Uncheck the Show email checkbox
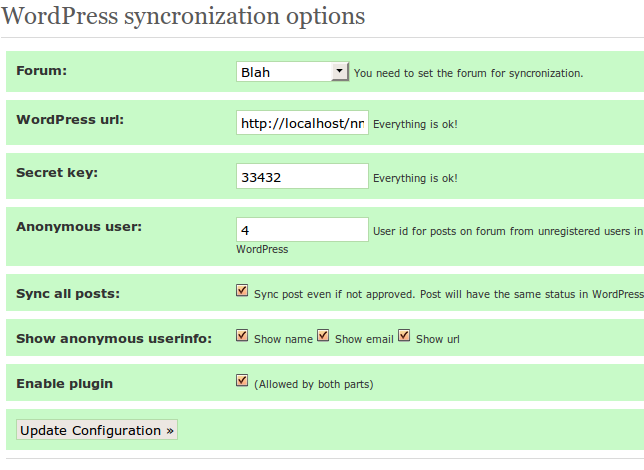The image size is (644, 470). tap(323, 335)
